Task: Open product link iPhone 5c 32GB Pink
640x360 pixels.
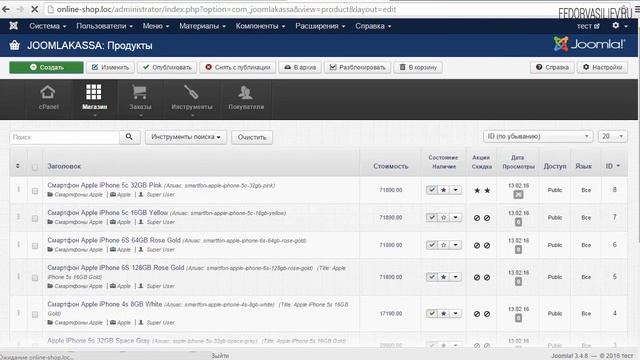Action: 104,185
